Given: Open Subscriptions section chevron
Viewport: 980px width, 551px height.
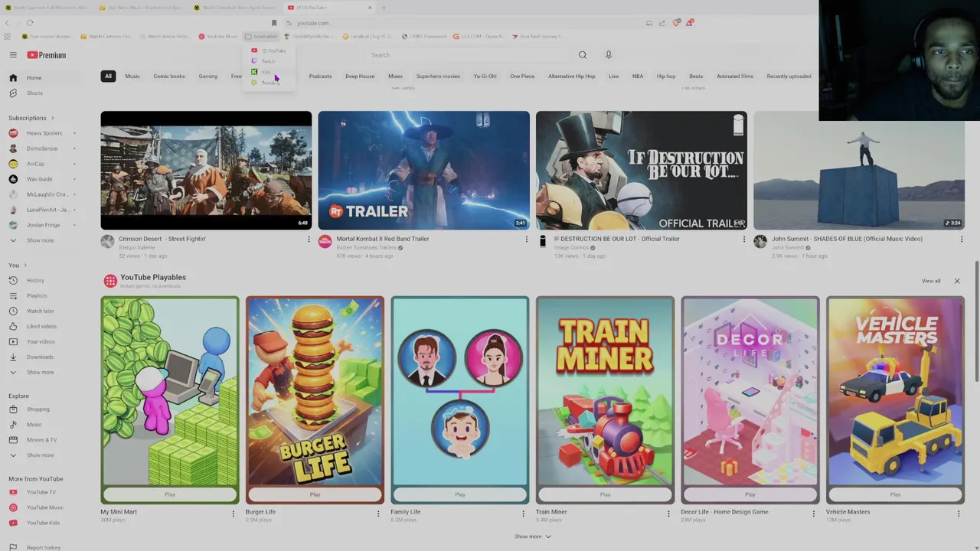Looking at the screenshot, I should [53, 118].
